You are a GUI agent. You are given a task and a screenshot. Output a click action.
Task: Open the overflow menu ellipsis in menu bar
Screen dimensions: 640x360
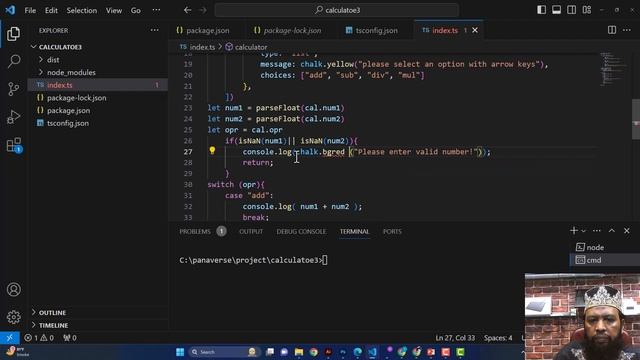(156, 10)
